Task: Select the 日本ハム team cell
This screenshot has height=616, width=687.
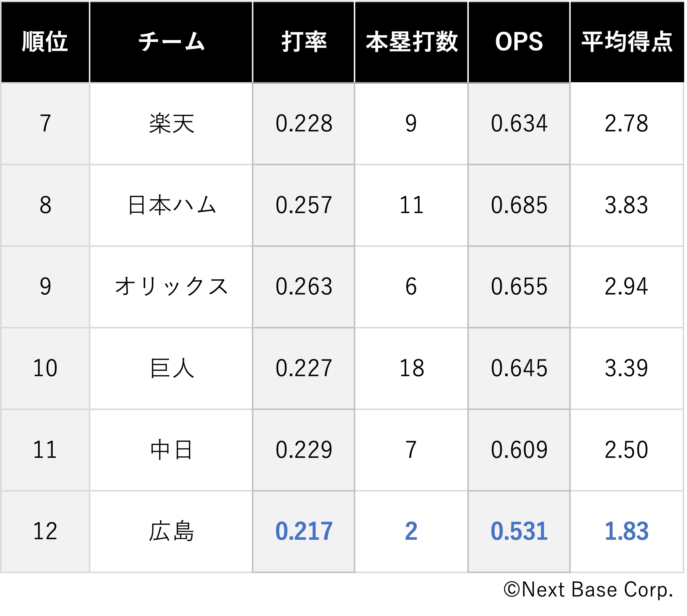Action: click(172, 206)
